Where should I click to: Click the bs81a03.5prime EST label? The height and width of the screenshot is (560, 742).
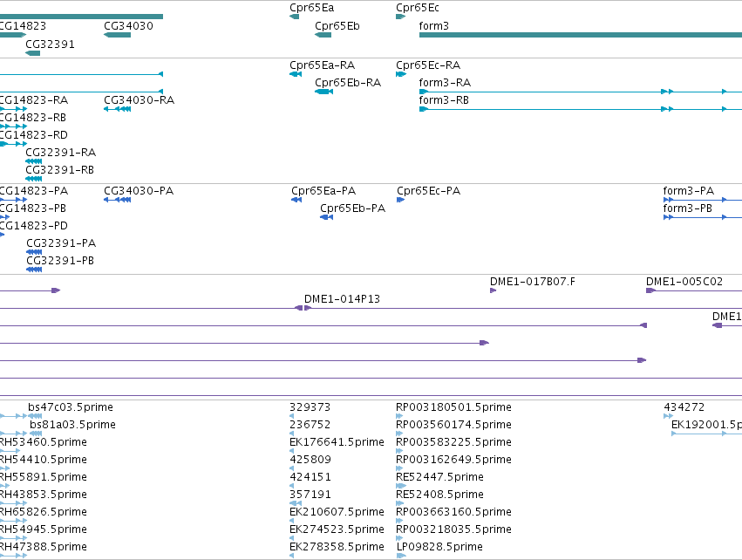pyautogui.click(x=72, y=425)
